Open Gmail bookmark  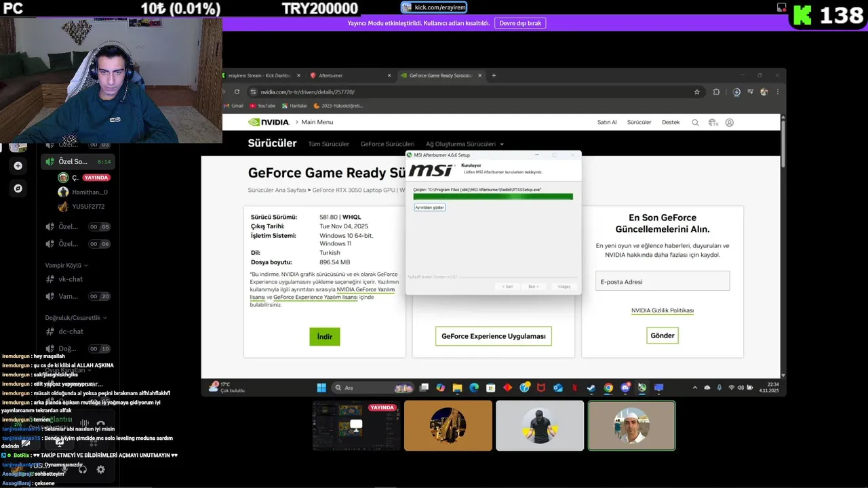tap(233, 106)
